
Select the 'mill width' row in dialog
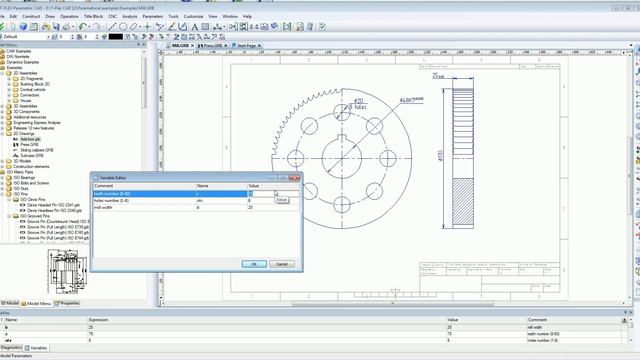[x=196, y=207]
